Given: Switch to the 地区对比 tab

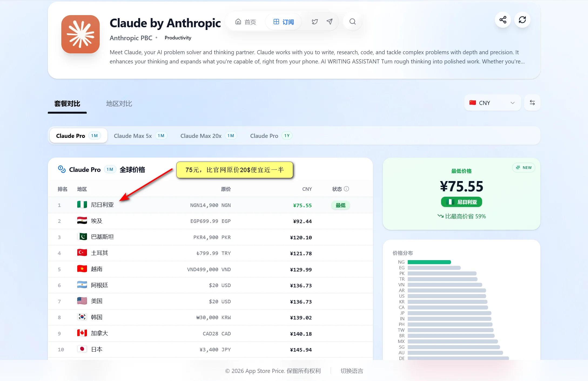Looking at the screenshot, I should pyautogui.click(x=119, y=104).
